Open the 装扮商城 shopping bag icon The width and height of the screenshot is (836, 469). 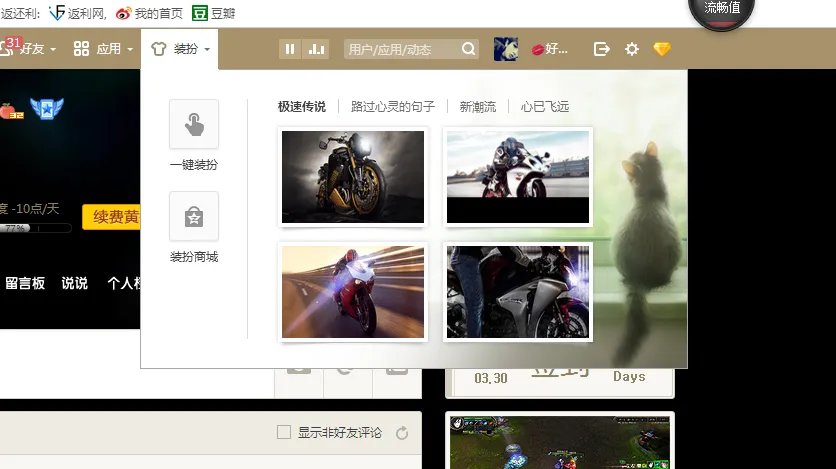(194, 216)
